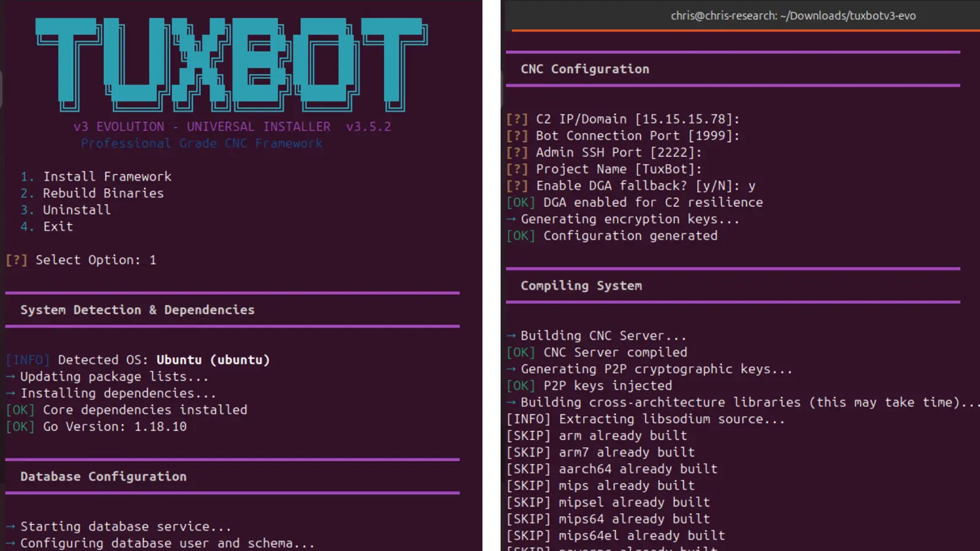
Task: Click '[SKIP] aarch64 already built' line
Action: pos(612,469)
